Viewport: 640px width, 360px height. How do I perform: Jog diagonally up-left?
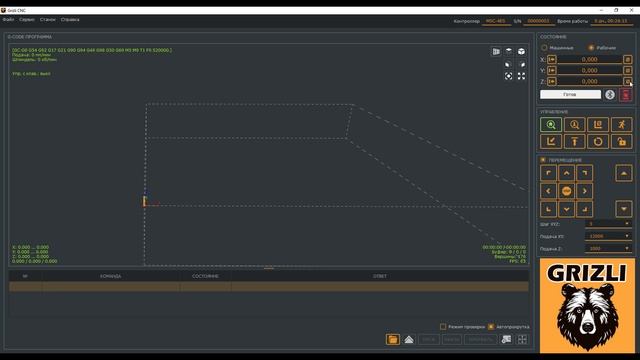[x=548, y=173]
